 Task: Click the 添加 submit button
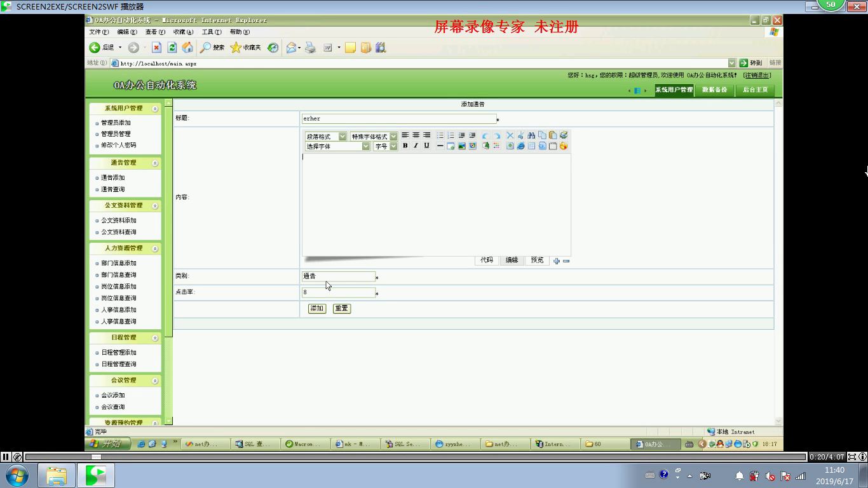[x=316, y=308]
